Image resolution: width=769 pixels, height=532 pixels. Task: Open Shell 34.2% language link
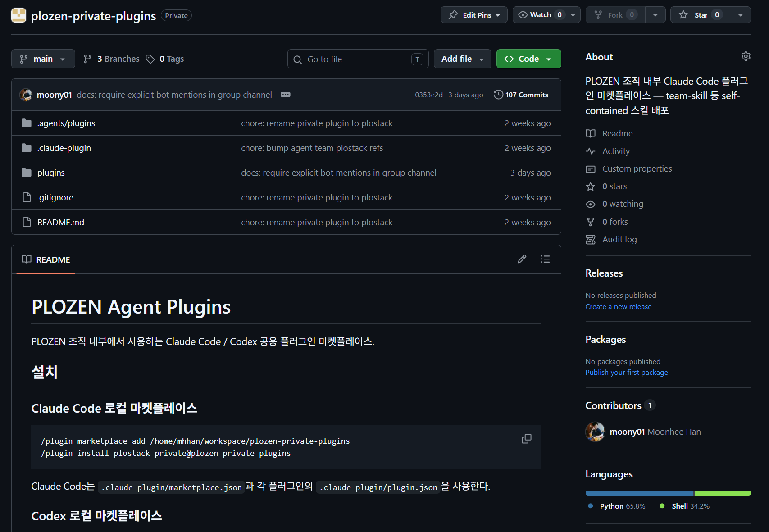[685, 506]
